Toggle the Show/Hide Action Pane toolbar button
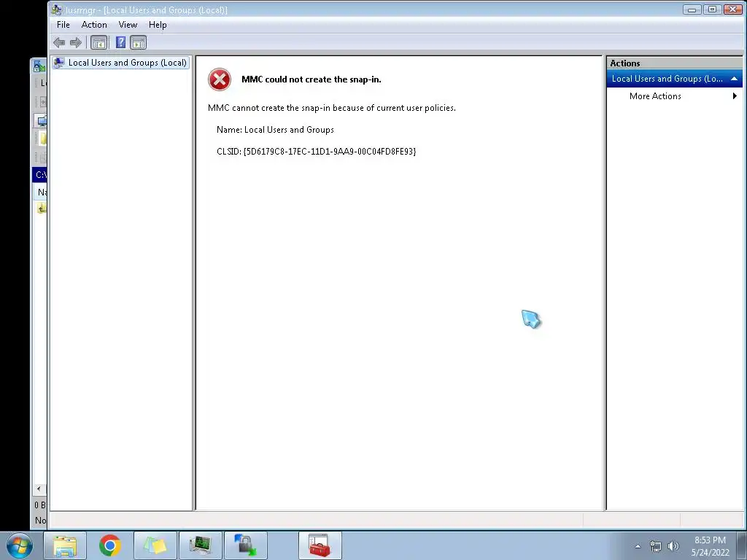This screenshot has height=560, width=747. pyautogui.click(x=138, y=43)
